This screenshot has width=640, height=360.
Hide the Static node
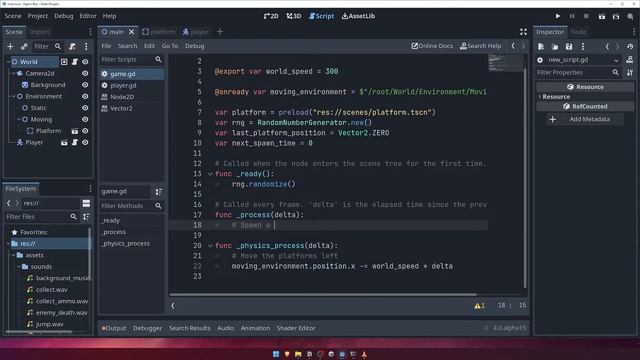pyautogui.click(x=85, y=108)
